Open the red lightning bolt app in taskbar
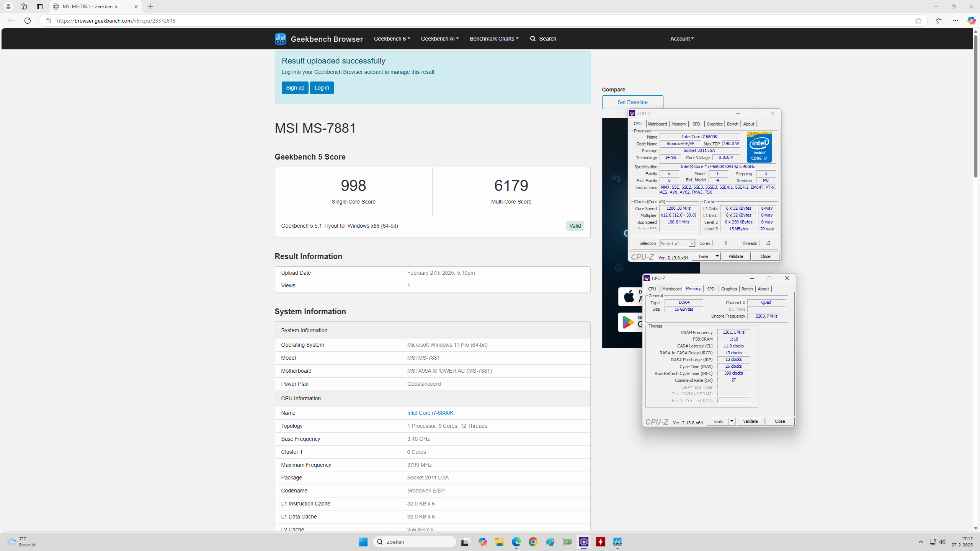Viewport: 980px width, 551px height. click(601, 542)
